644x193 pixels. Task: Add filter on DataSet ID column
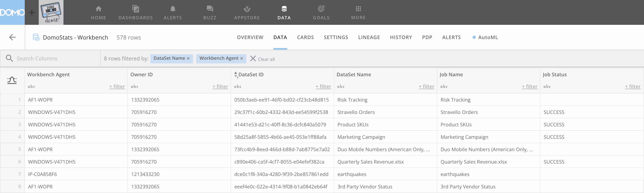click(x=323, y=86)
